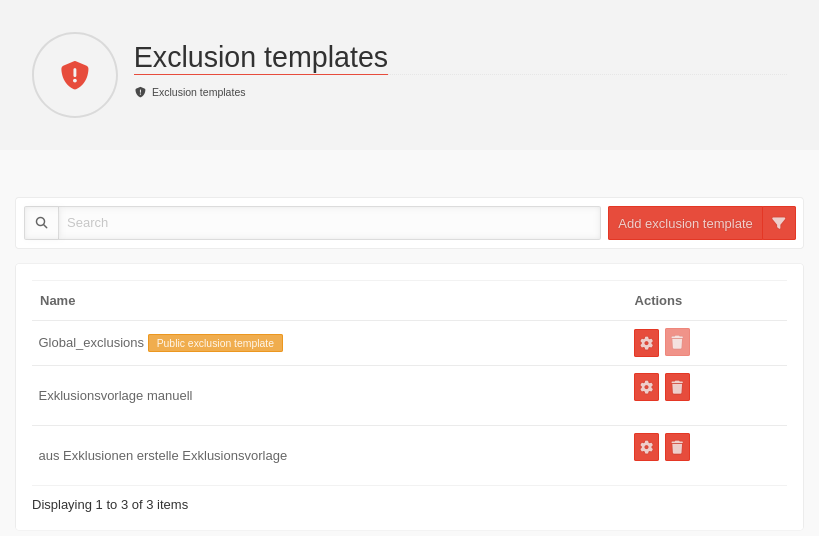The width and height of the screenshot is (819, 536).
Task: Sort by the Name column header
Action: pos(57,300)
